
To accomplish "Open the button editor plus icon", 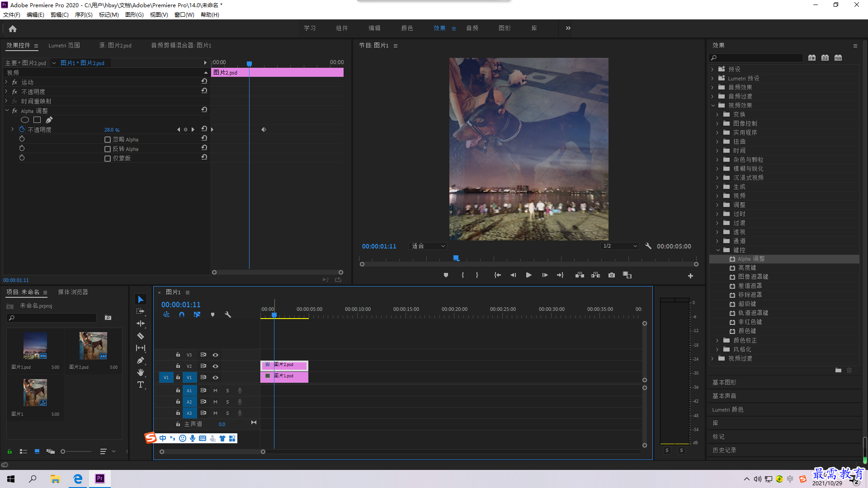I will click(x=690, y=276).
